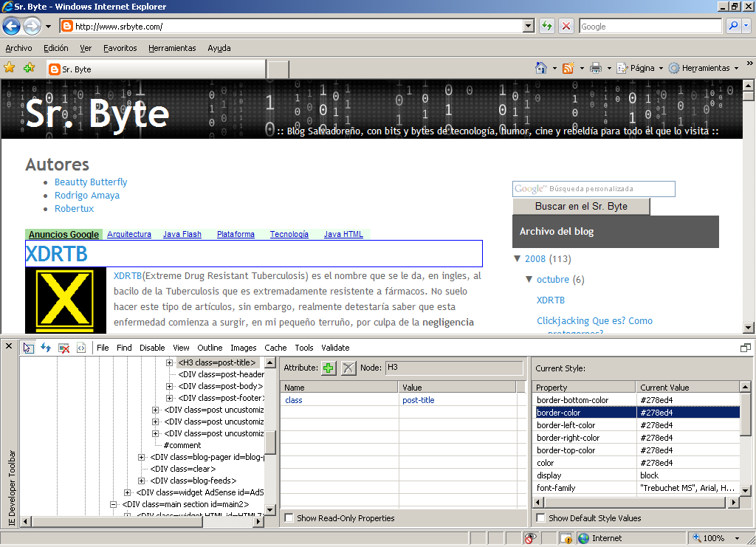Stop loading with the red X icon

pyautogui.click(x=566, y=26)
